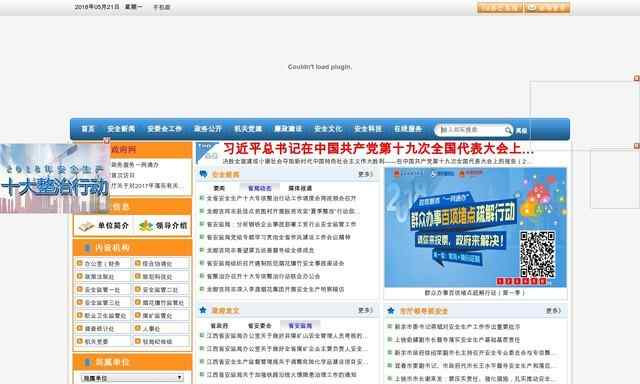This screenshot has width=640, height=384.
Task: Click into the site search input field
Action: [x=470, y=130]
